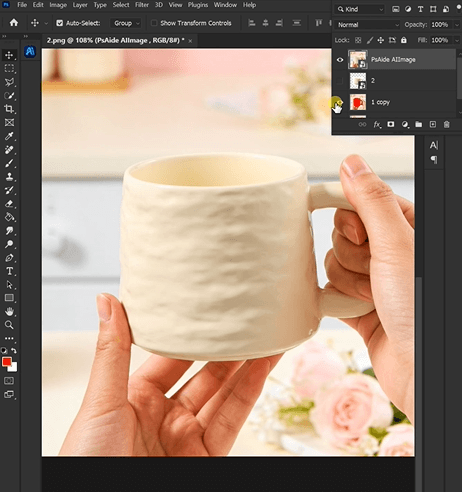Uncheck the Auto-Select checkbox
The height and width of the screenshot is (492, 462).
(60, 23)
